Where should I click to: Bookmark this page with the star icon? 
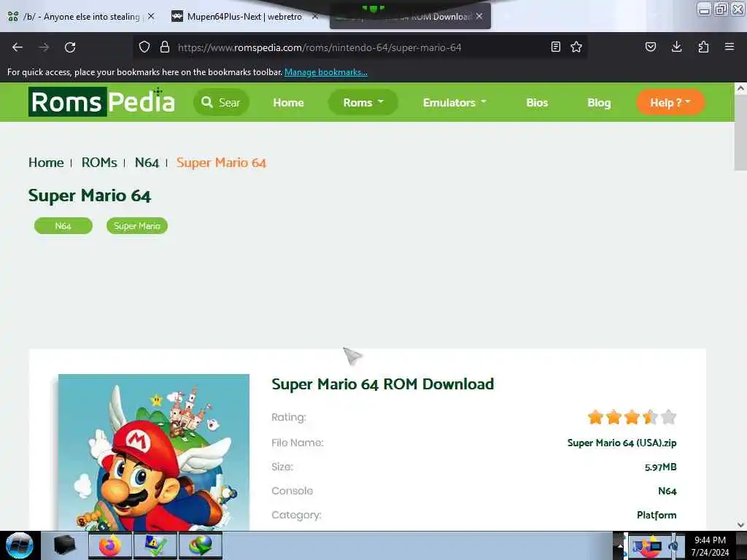576,47
